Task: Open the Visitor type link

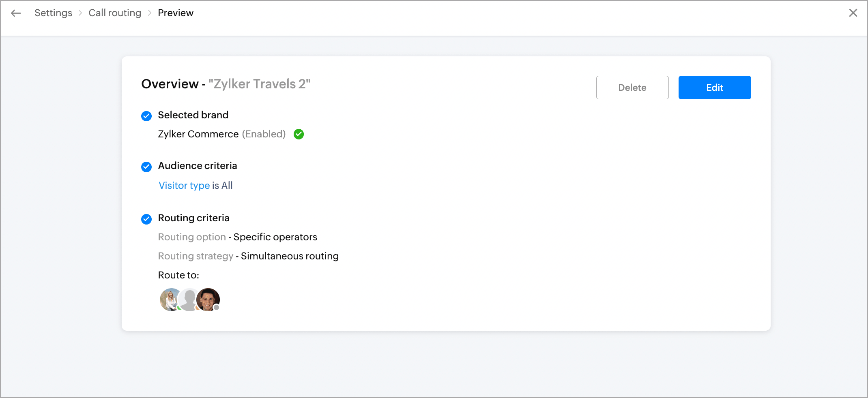Action: click(x=184, y=186)
